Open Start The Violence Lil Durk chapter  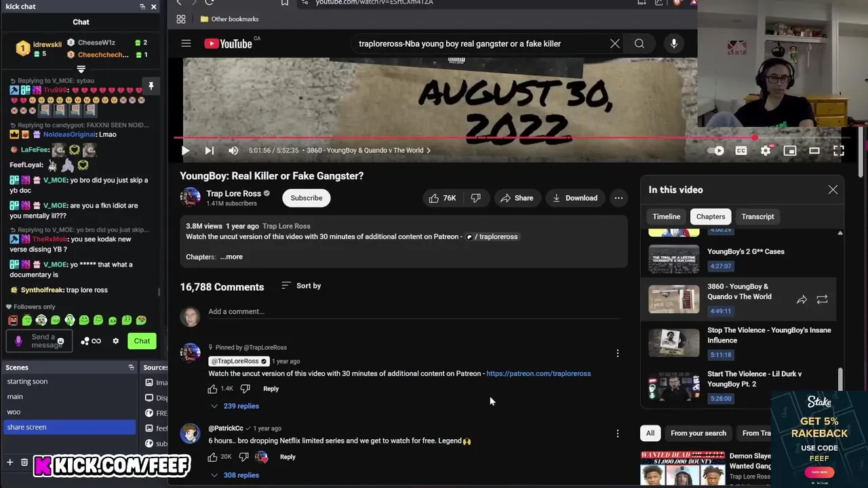pyautogui.click(x=741, y=386)
